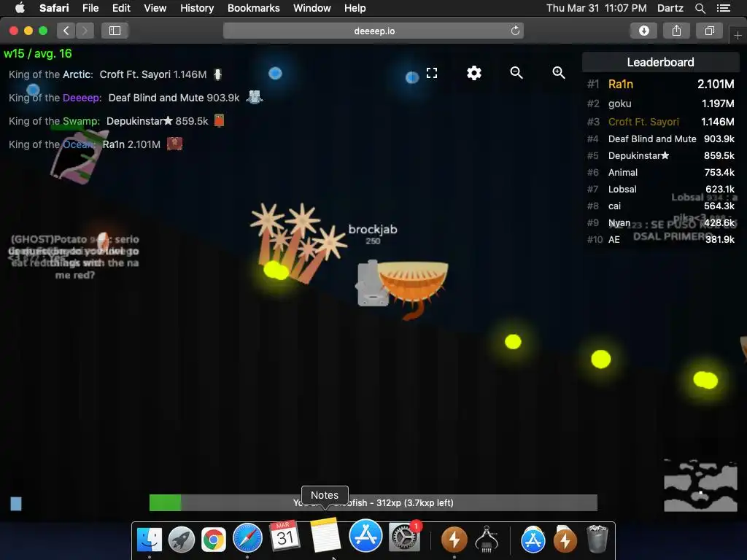
Task: Open the View menu
Action: (x=155, y=8)
